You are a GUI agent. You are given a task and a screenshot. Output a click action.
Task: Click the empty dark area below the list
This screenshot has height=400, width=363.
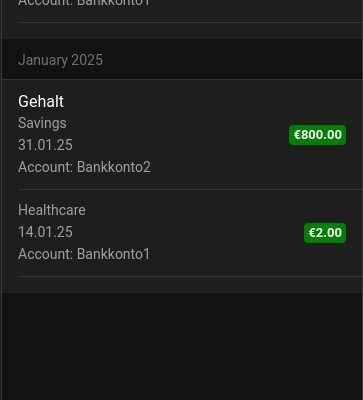pos(182,347)
